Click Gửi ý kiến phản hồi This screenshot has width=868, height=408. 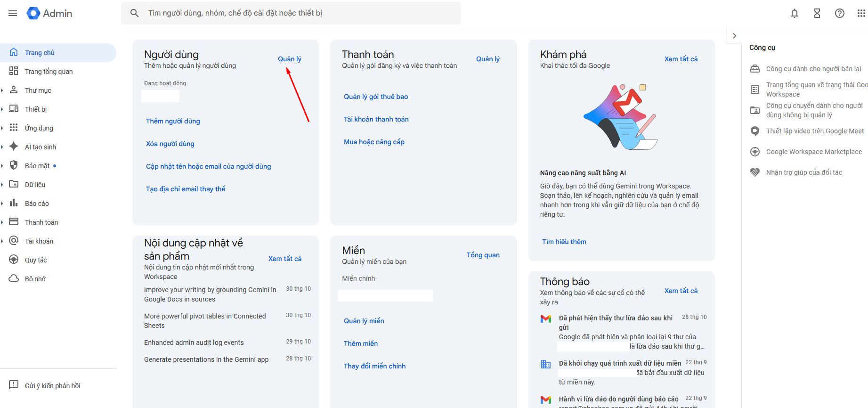click(x=52, y=386)
